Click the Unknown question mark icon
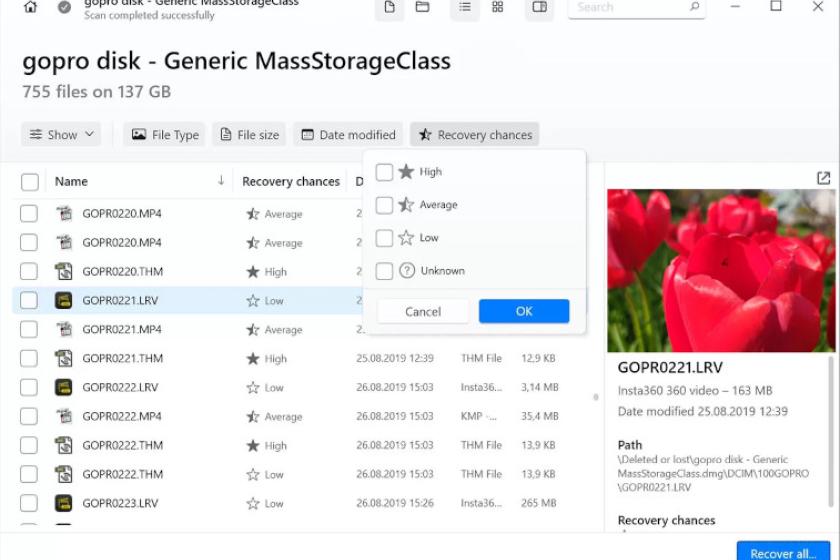 (x=407, y=271)
